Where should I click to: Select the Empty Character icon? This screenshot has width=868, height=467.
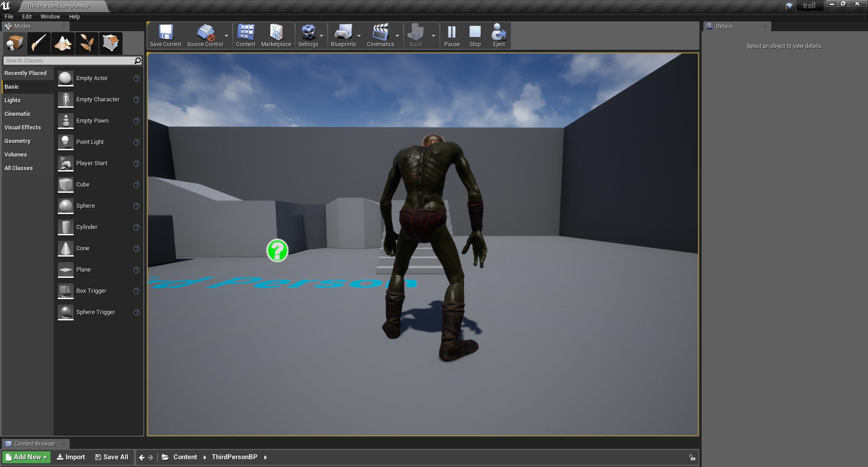[66, 100]
